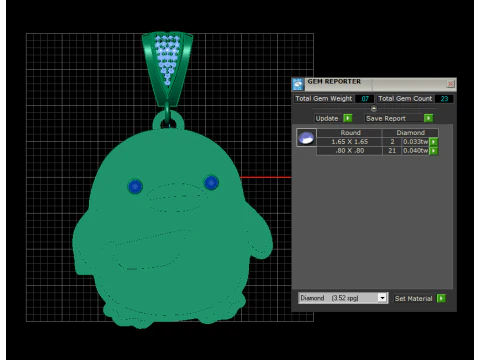Select the 1.65 X 1.65 size cell
Screen dimensions: 480x360
[349, 142]
